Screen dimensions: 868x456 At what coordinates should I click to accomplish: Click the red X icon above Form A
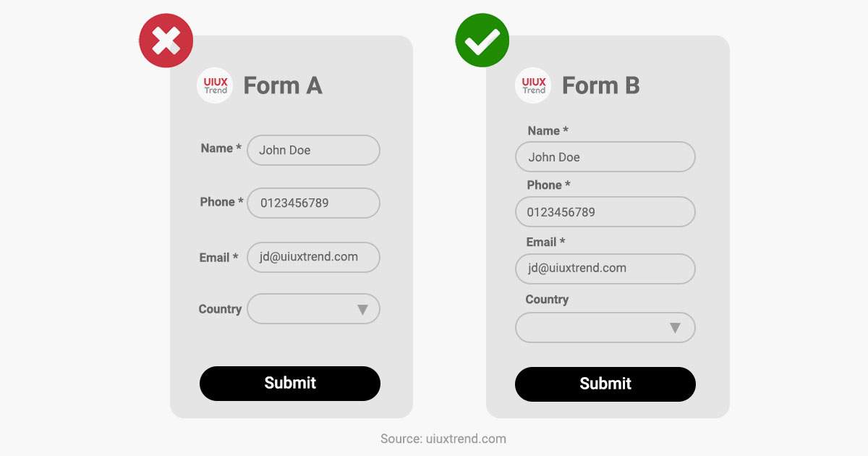pyautogui.click(x=166, y=41)
